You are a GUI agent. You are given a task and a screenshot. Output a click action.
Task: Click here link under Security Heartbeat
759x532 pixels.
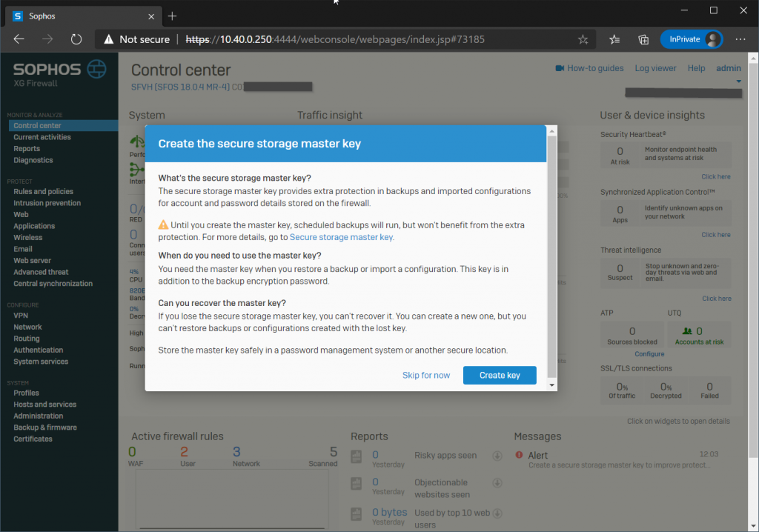(716, 176)
